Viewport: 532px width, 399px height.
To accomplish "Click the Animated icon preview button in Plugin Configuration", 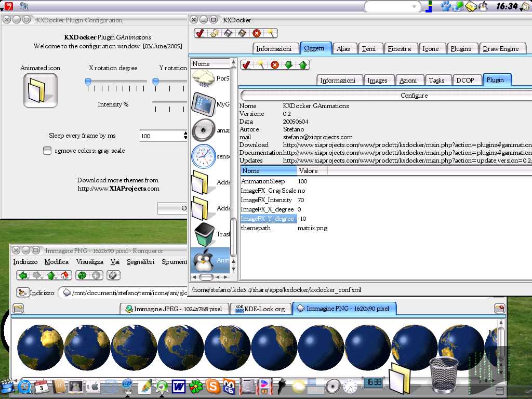I will (41, 90).
